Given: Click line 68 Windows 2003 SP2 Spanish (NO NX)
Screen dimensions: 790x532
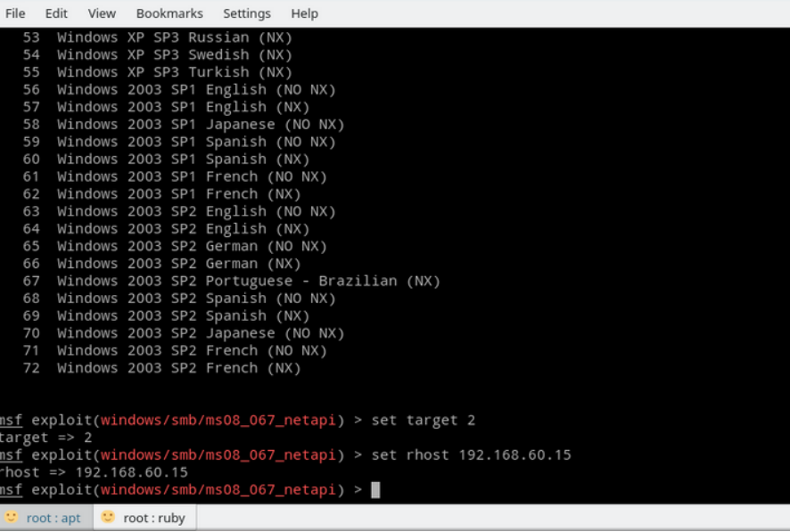Looking at the screenshot, I should click(x=179, y=299).
